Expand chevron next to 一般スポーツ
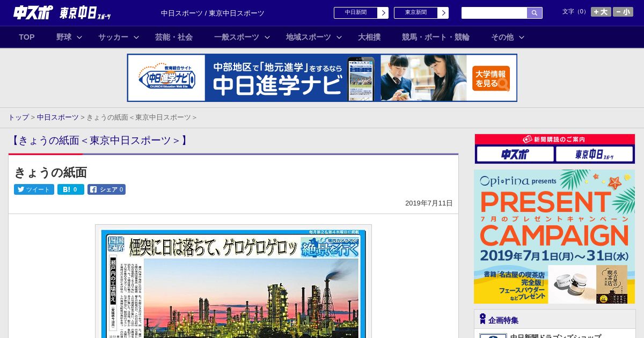 pos(267,37)
